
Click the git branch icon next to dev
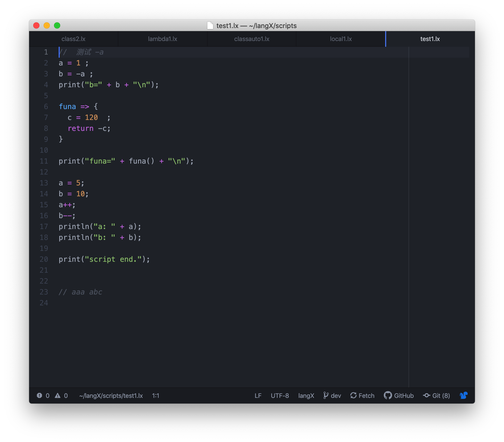(326, 395)
